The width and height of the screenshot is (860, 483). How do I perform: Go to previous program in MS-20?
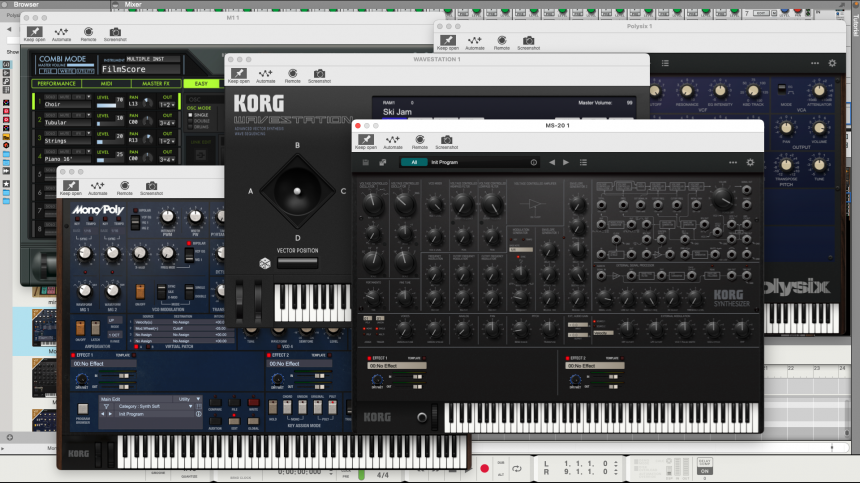[552, 162]
